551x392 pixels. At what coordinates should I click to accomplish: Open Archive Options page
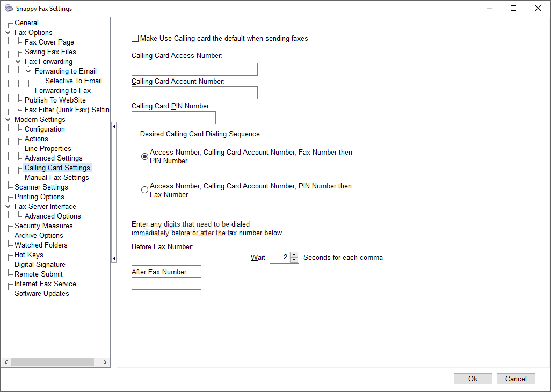click(x=39, y=235)
